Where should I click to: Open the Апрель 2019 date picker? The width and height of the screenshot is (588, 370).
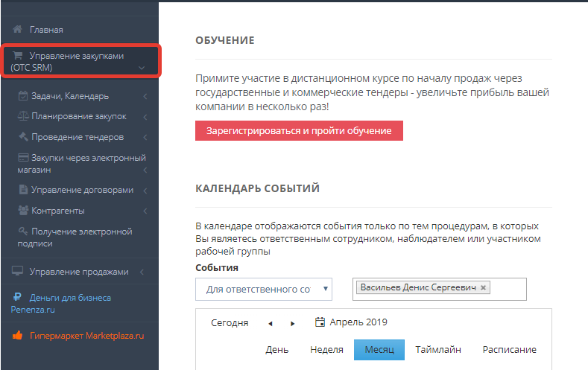click(351, 322)
